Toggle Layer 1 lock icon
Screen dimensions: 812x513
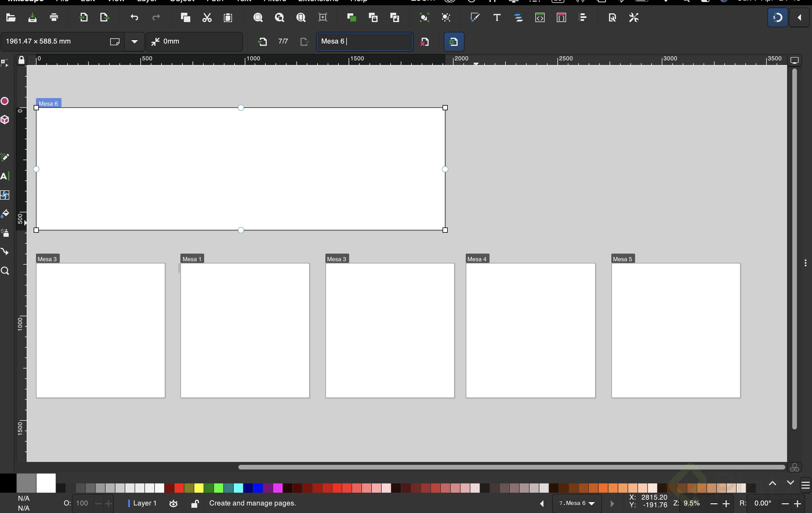[195, 503]
